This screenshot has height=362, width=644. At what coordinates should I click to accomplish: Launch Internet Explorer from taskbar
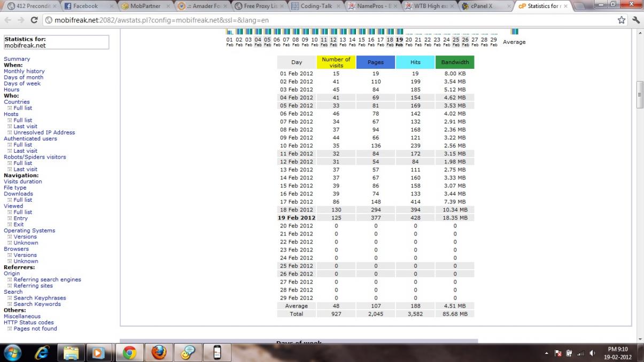click(x=42, y=353)
